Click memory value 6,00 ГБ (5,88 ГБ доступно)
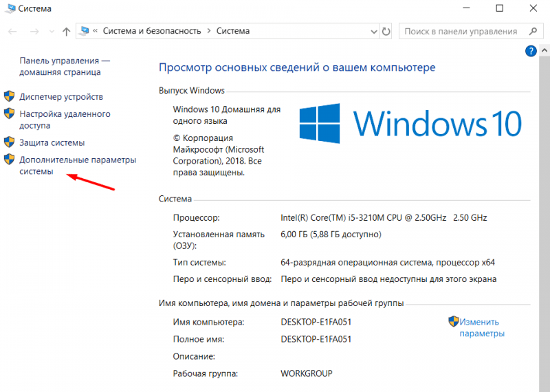550x392 pixels. [331, 234]
